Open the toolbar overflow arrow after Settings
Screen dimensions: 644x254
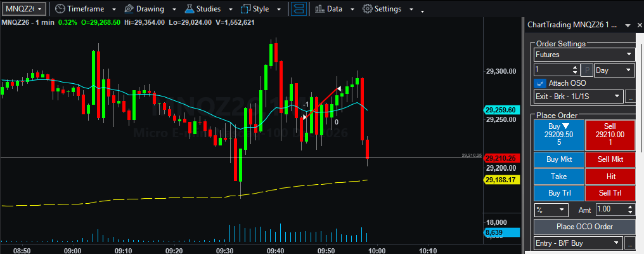pyautogui.click(x=423, y=11)
